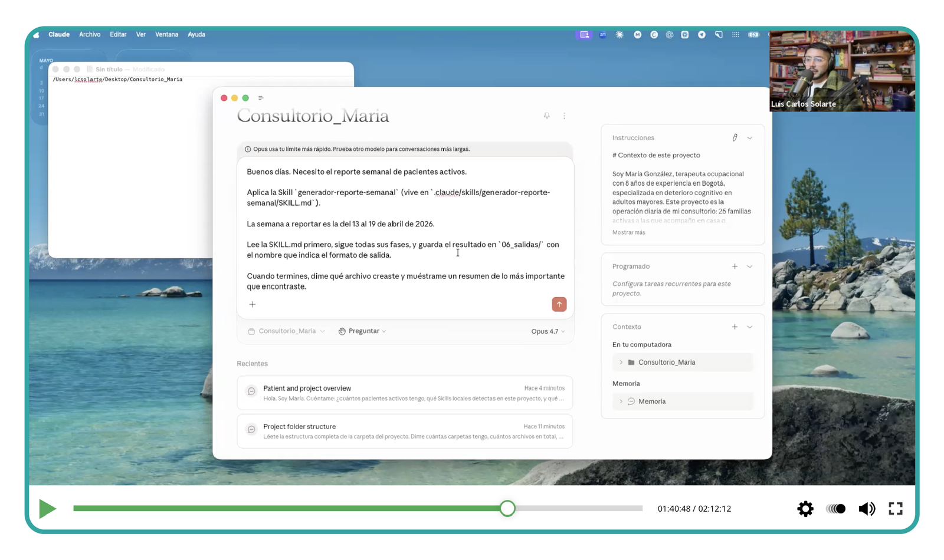This screenshot has width=944, height=560.
Task: Click Mostrar más in Instrucciones
Action: coord(628,232)
